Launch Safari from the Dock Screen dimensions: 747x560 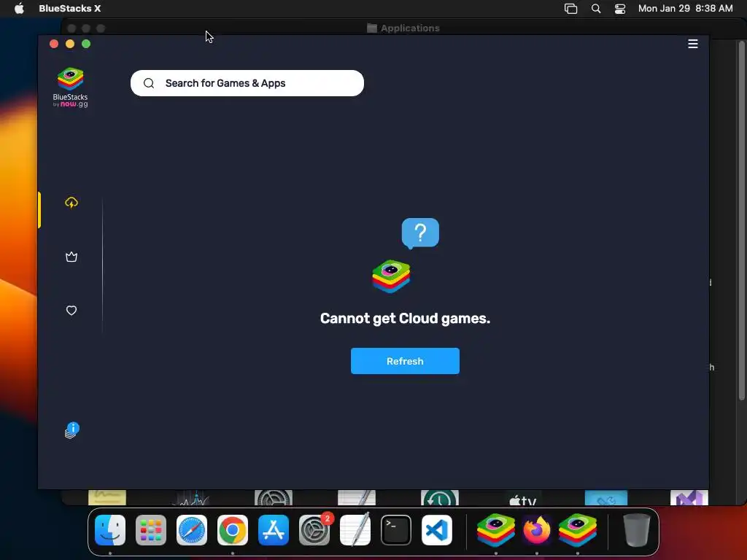(x=192, y=530)
